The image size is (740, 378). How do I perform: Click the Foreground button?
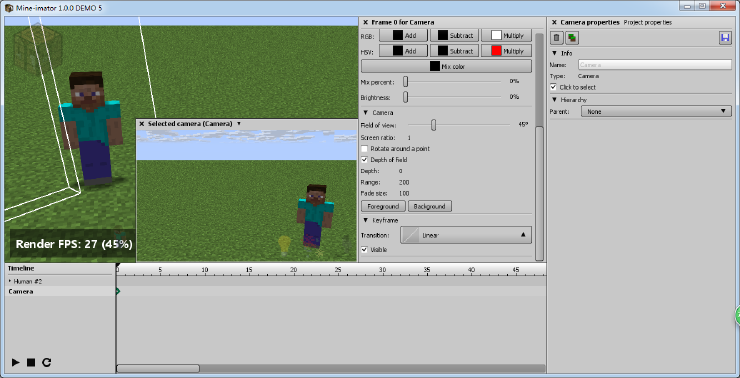tap(383, 206)
